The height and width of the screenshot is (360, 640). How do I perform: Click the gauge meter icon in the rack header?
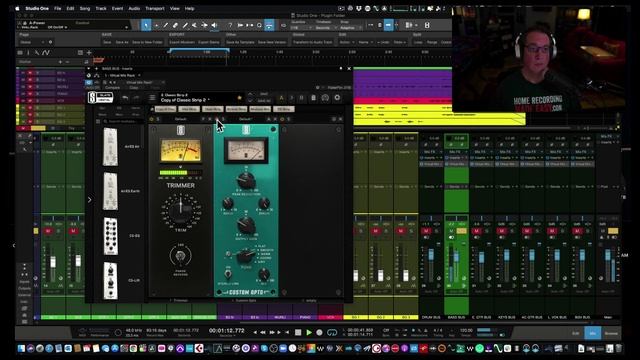click(x=325, y=98)
